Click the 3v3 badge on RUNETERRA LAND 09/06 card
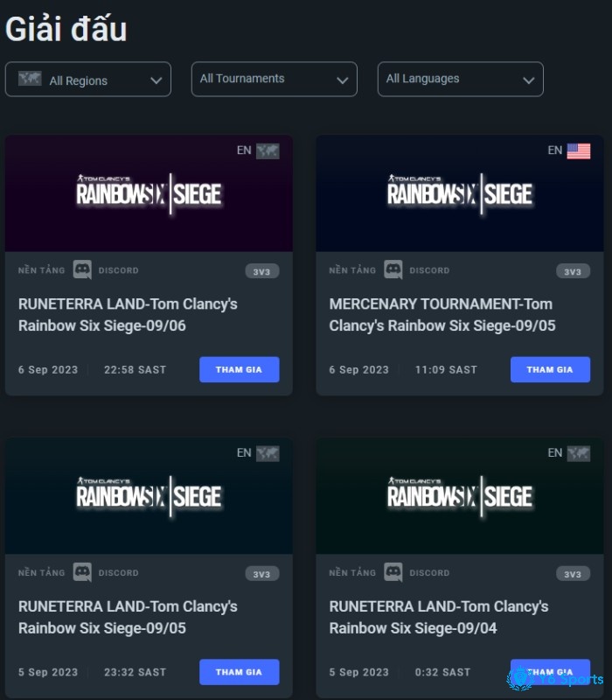 262,271
